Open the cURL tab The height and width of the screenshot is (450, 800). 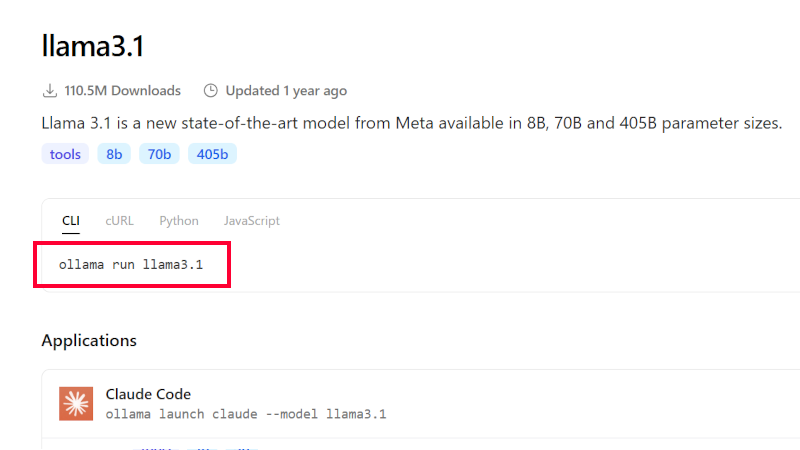[119, 221]
